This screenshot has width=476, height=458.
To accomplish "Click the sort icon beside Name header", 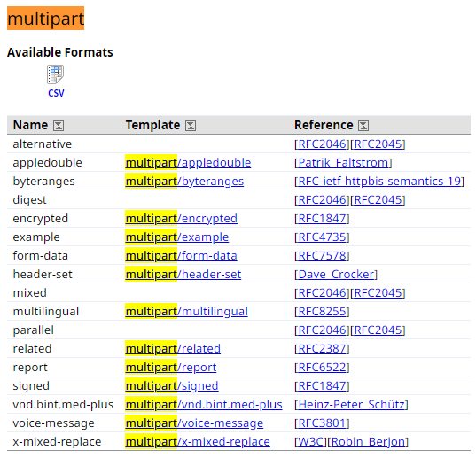I will [59, 126].
